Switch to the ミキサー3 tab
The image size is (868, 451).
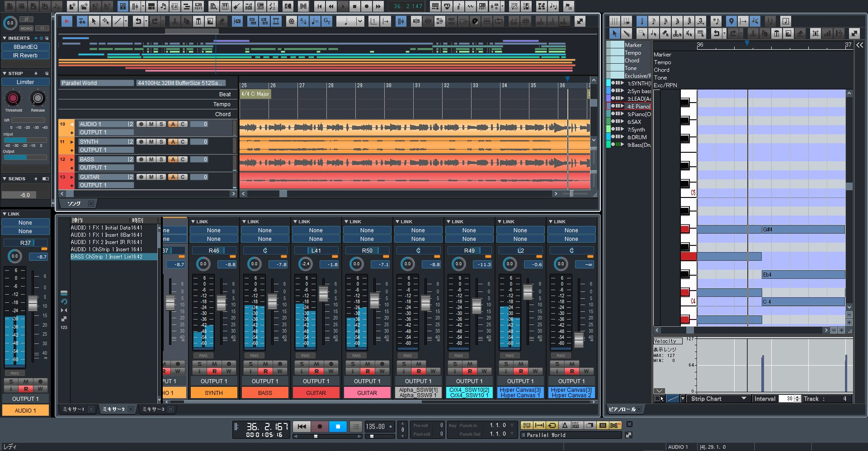pyautogui.click(x=153, y=409)
